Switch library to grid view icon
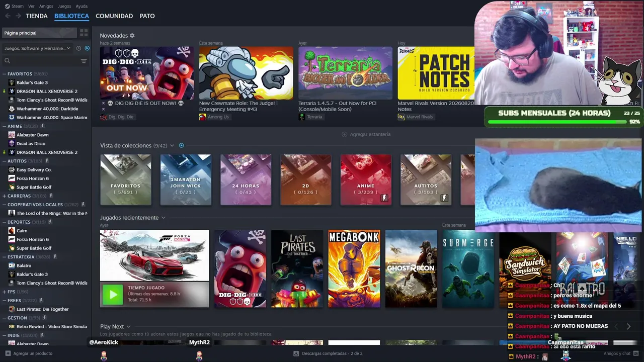This screenshot has width=644, height=362. (84, 33)
